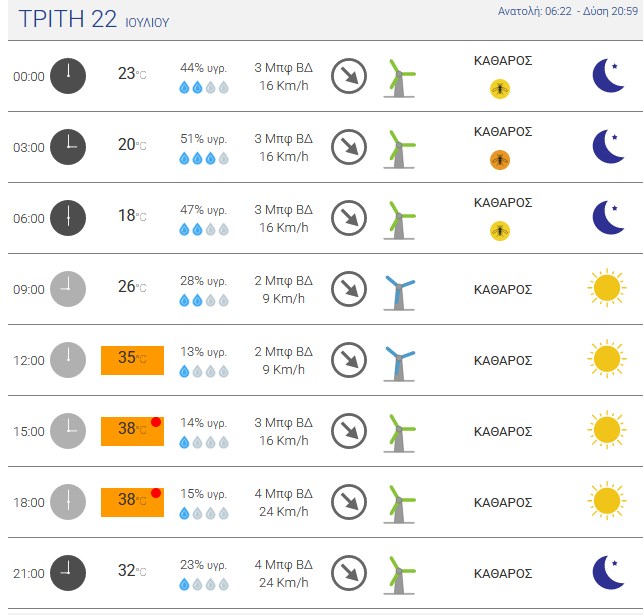
Task: Click the sun icon at 09:00
Action: tap(607, 288)
